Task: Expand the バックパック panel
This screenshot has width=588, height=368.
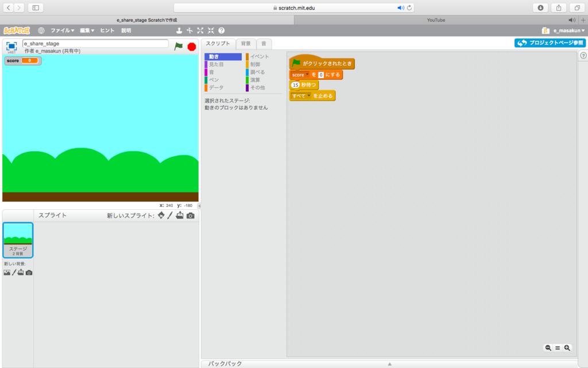Action: click(x=389, y=363)
